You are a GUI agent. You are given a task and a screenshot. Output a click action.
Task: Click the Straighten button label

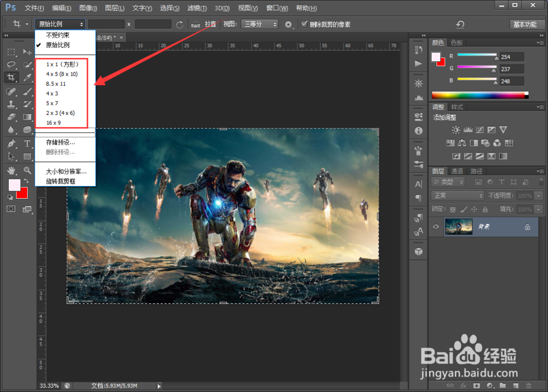tap(210, 24)
